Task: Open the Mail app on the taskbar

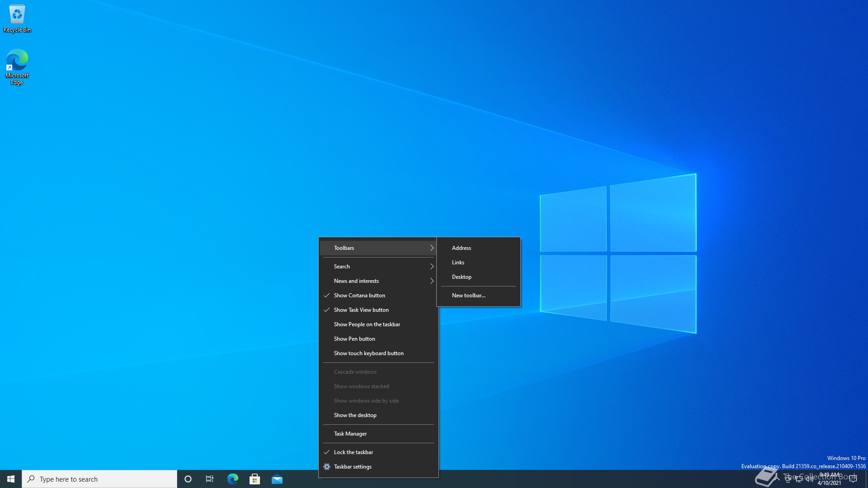Action: click(x=277, y=479)
